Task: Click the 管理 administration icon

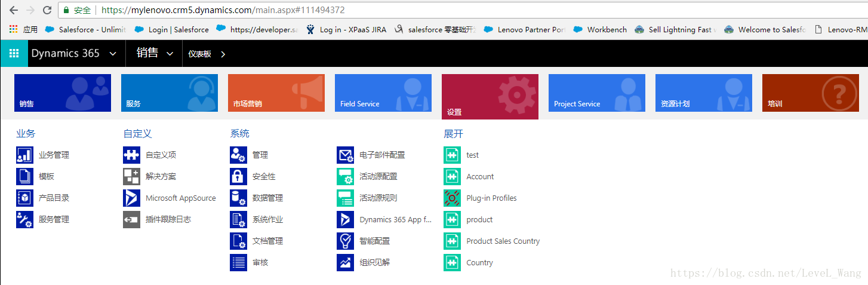Action: pos(238,155)
